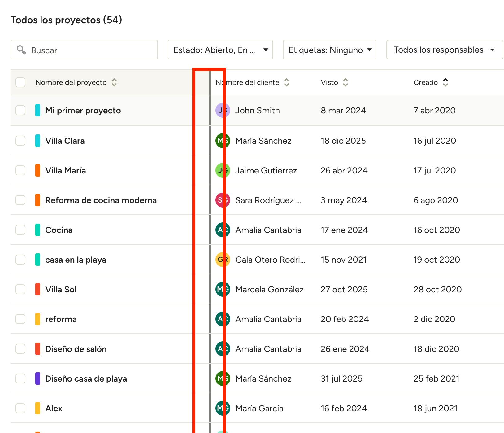Open the Mi primer proyecto project
Screen dimensions: 504x433
pos(83,111)
